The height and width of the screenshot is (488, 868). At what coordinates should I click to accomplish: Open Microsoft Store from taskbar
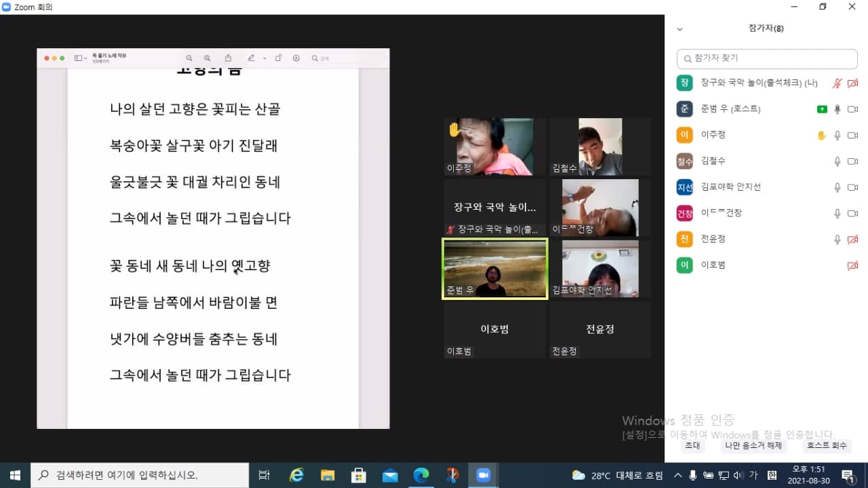point(359,475)
